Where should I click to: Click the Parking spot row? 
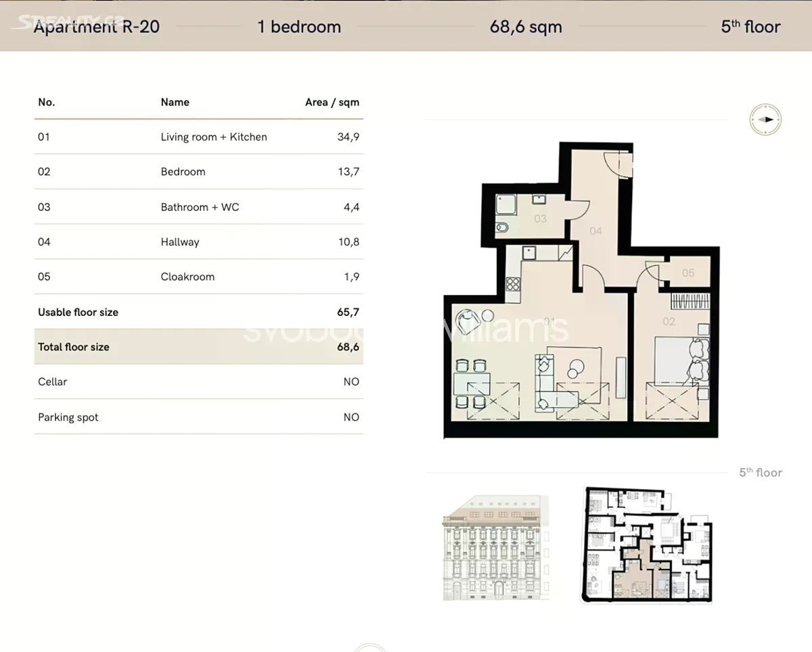(x=198, y=417)
